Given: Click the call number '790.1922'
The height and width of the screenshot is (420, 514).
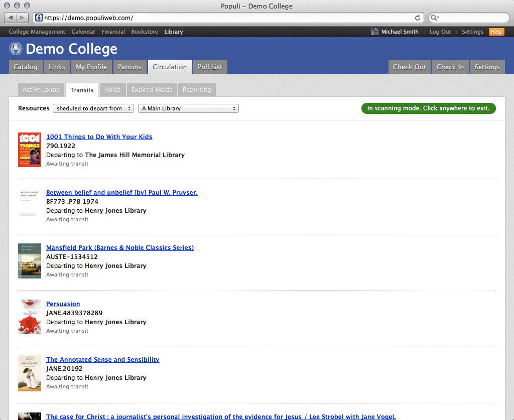Looking at the screenshot, I should pos(61,146).
